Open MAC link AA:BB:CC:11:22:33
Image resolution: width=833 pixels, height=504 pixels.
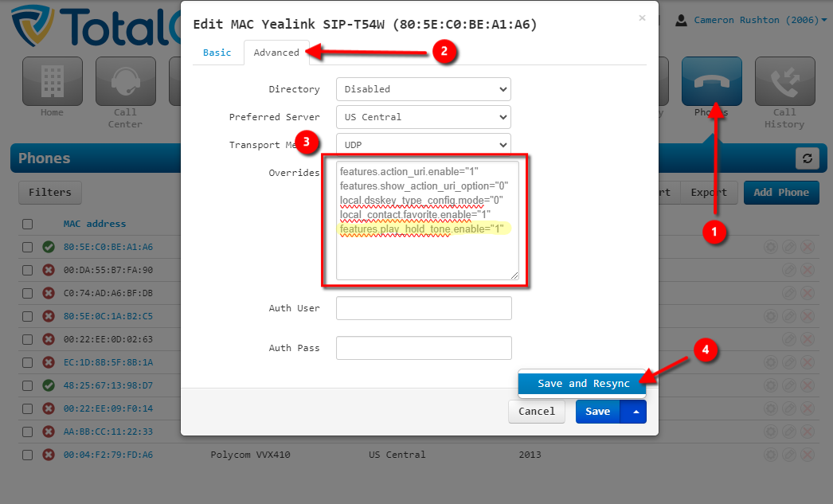tap(108, 432)
